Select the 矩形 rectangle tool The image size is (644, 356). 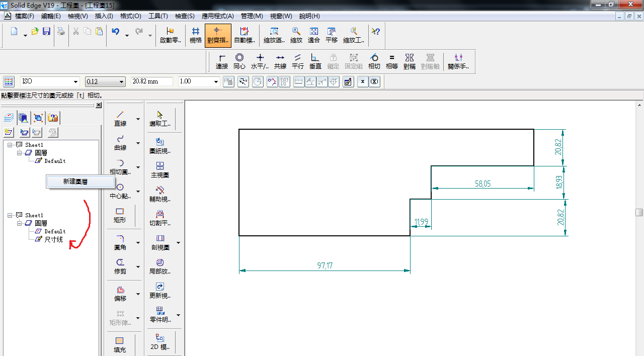120,215
